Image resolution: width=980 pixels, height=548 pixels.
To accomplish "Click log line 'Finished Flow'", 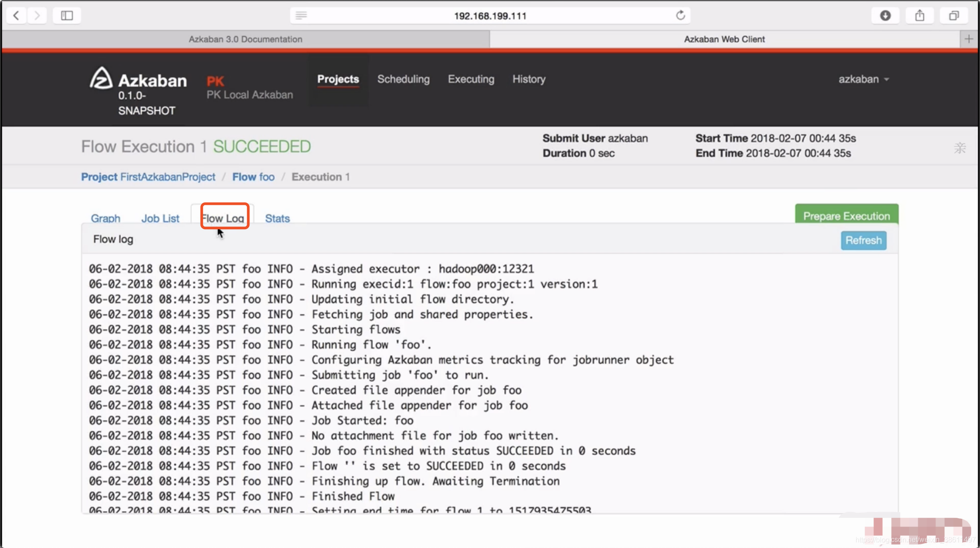I will coord(242,496).
